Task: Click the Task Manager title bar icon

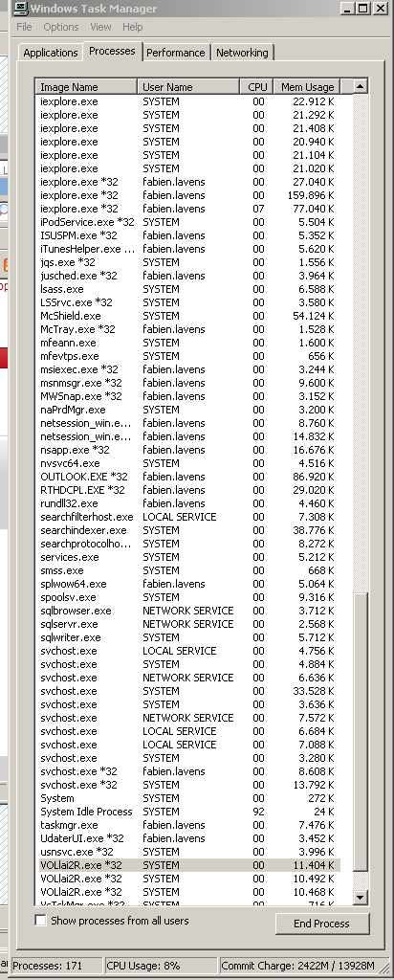Action: pyautogui.click(x=21, y=8)
